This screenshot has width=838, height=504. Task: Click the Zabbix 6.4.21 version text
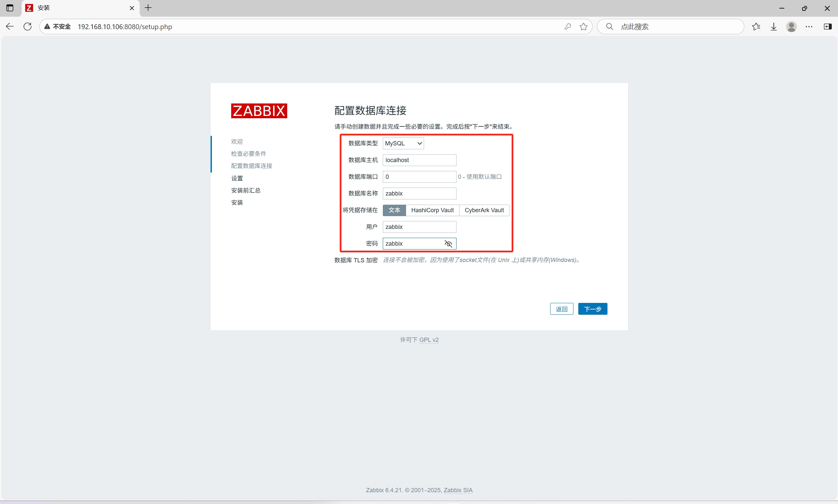point(384,490)
